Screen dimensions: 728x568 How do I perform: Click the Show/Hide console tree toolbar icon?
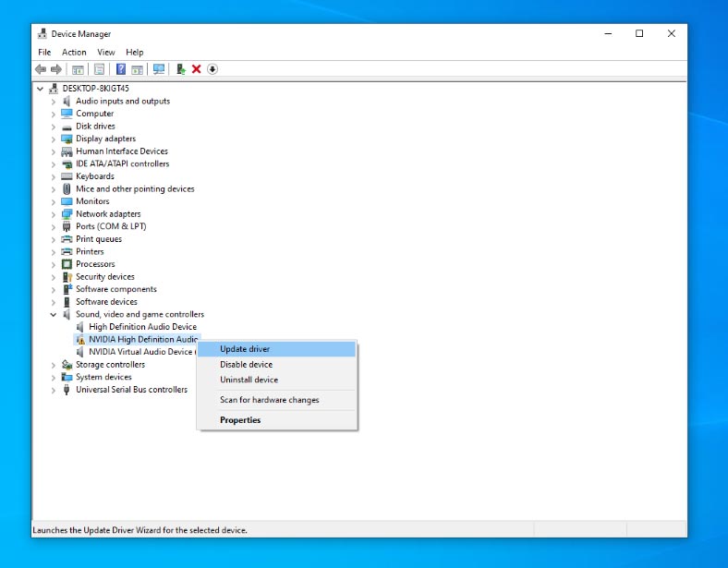(78, 69)
